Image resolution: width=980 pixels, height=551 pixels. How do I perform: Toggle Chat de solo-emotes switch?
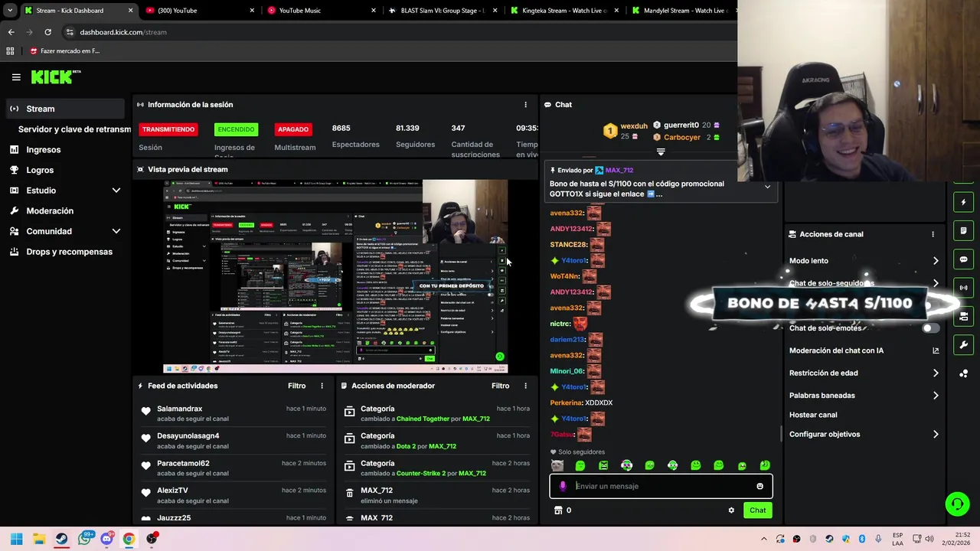point(929,328)
